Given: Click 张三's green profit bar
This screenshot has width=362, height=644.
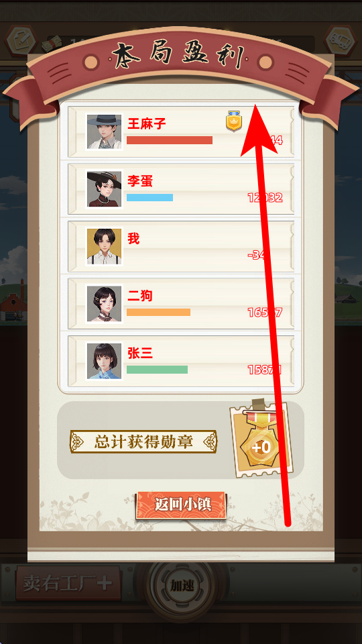Looking at the screenshot, I should coord(157,370).
